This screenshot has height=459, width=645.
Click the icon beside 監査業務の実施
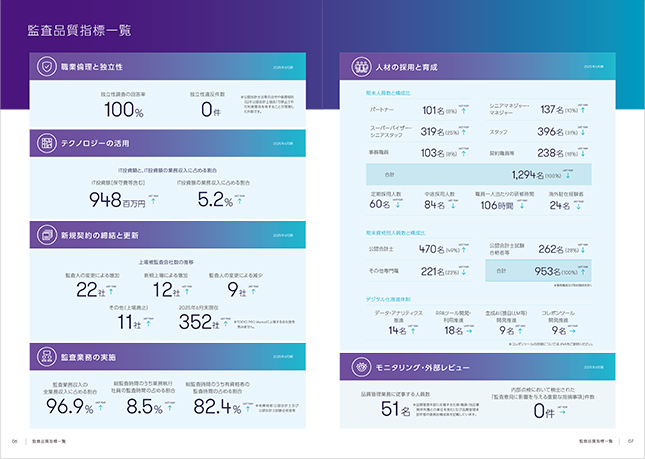click(x=47, y=355)
